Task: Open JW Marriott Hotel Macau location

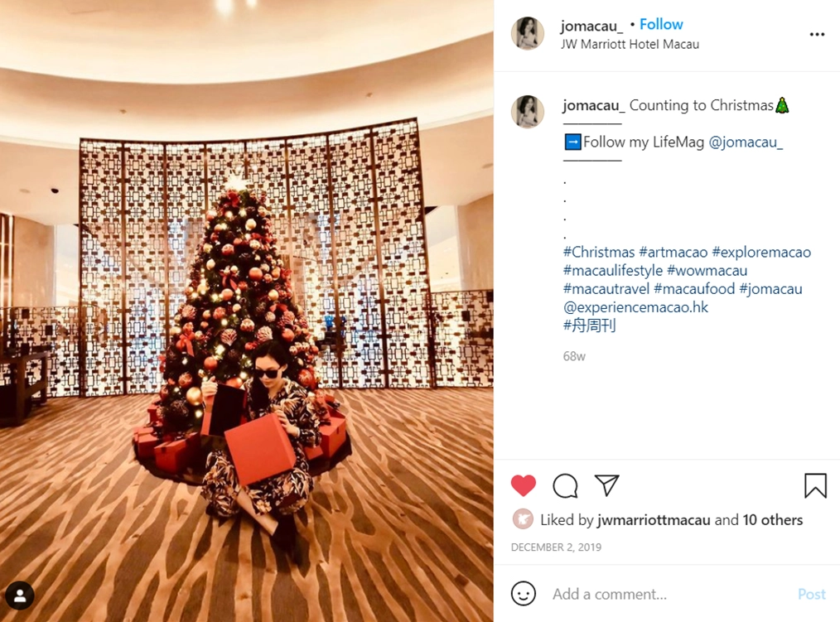Action: coord(630,45)
